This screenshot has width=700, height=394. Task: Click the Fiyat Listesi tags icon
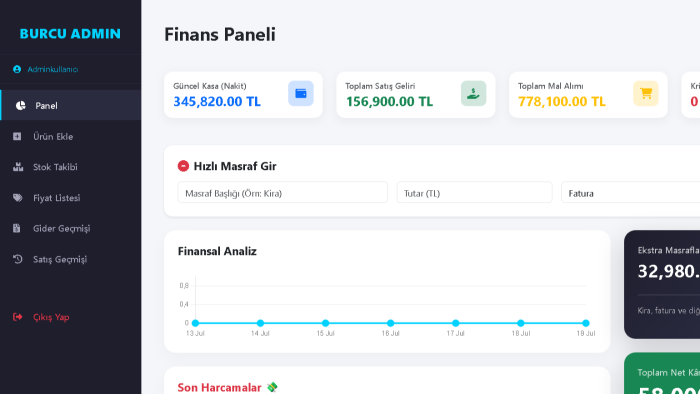[17, 198]
